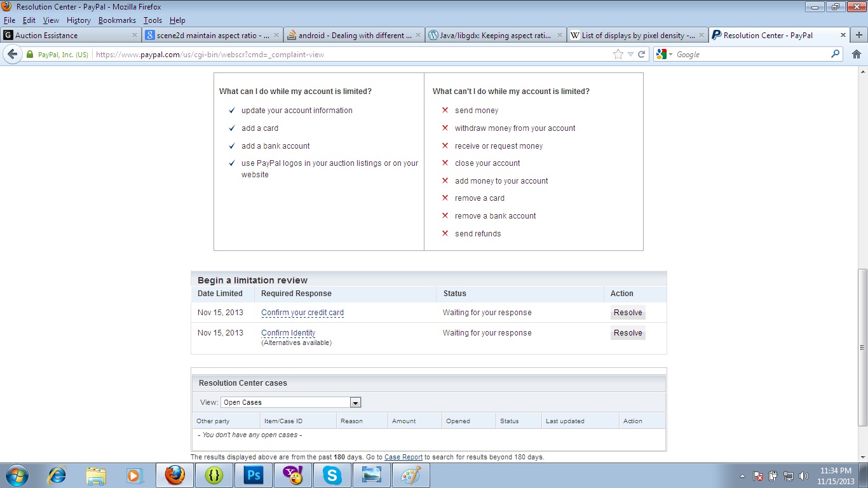Screen dimensions: 868x488
Task: Open the Edit menu
Action: tap(29, 20)
